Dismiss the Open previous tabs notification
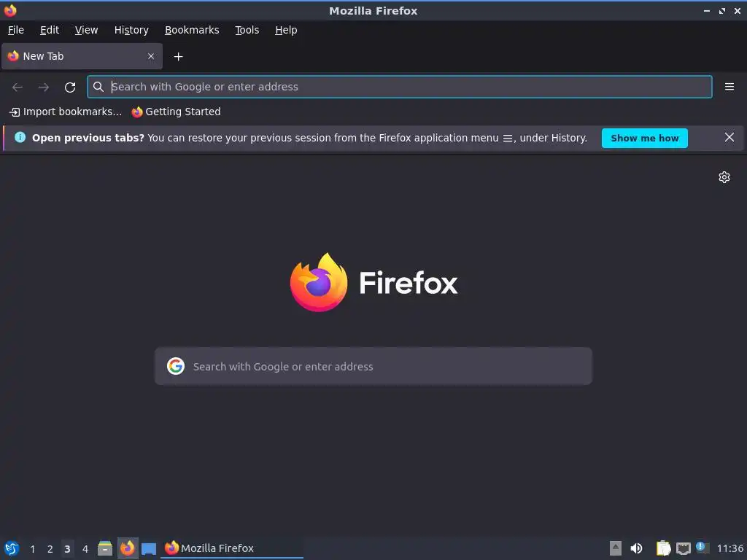 pyautogui.click(x=729, y=138)
